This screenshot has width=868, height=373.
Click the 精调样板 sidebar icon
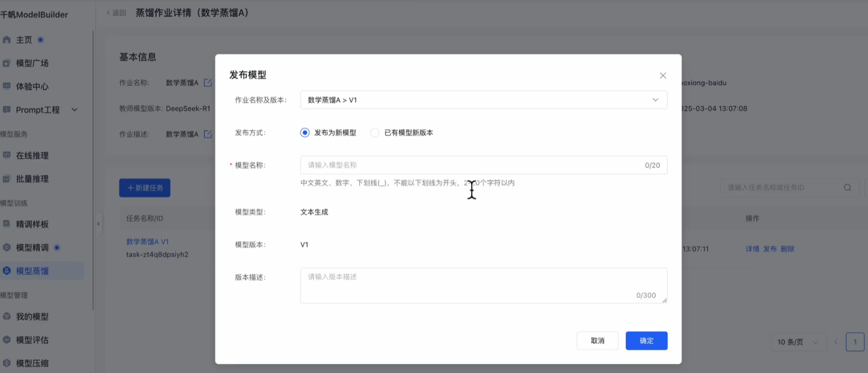tap(6, 224)
